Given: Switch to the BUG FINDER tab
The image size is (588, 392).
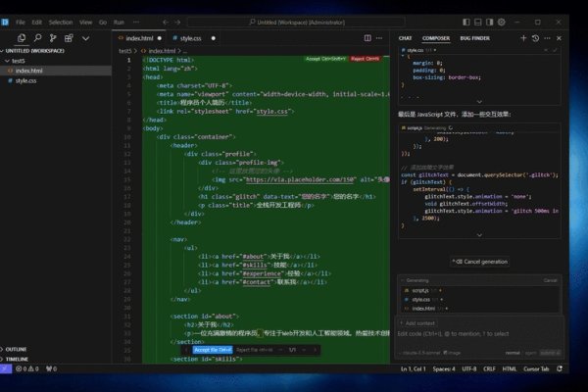Looking at the screenshot, I should pyautogui.click(x=475, y=37).
